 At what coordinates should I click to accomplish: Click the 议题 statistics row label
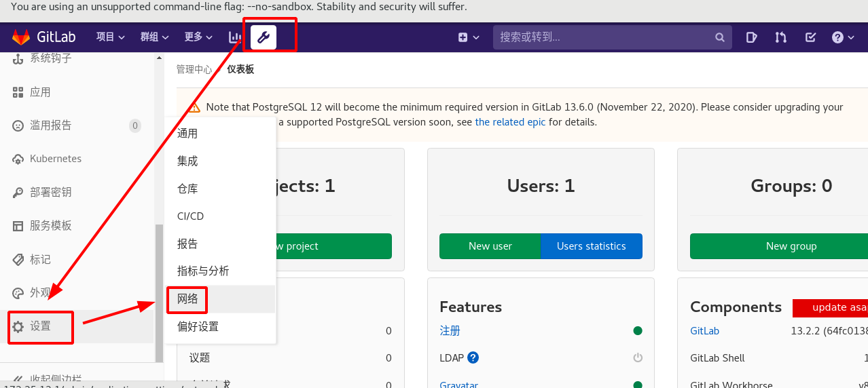(200, 358)
